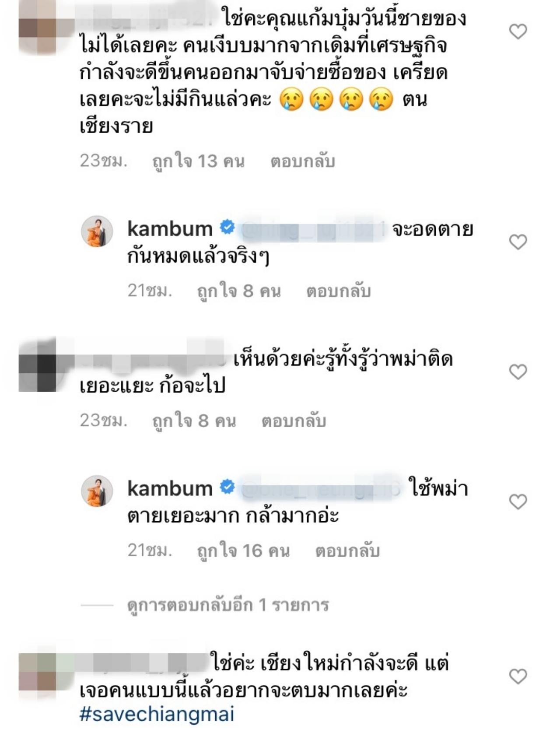Click kambum's verified badge in first reply
Viewport: 560px width, 733px height.
point(227,228)
